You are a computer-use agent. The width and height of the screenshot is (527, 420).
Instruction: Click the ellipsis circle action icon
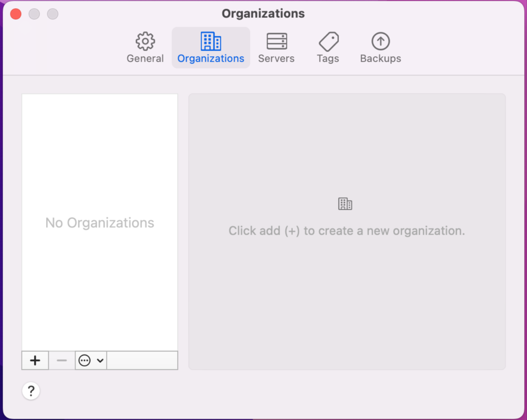coord(85,360)
